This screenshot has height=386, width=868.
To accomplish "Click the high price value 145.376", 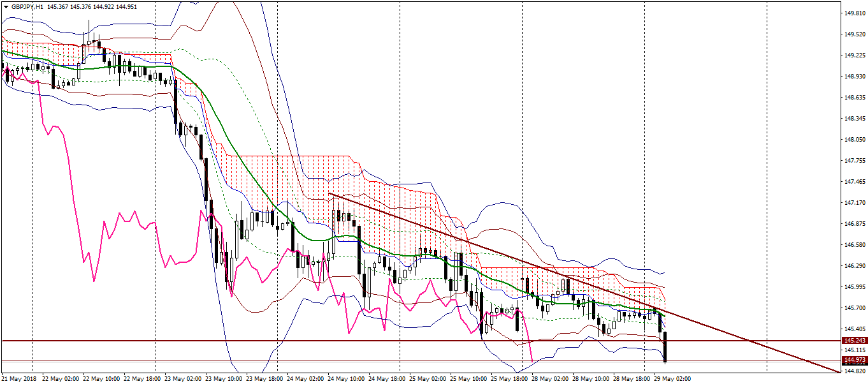I will click(x=82, y=6).
